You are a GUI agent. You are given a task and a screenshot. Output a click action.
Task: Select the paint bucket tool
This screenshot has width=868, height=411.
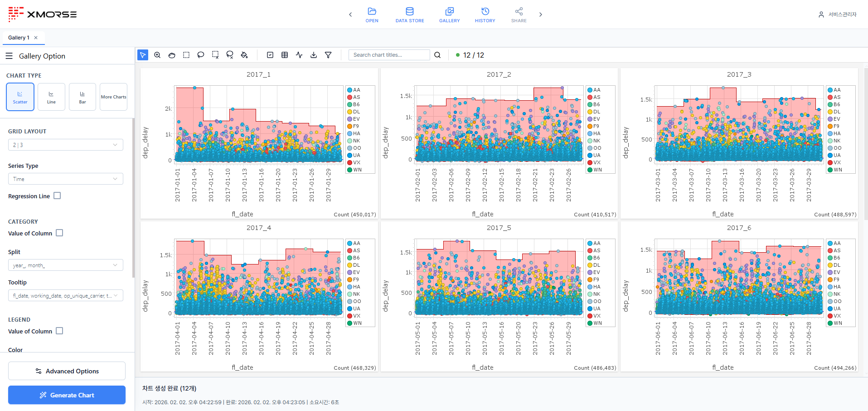tap(244, 55)
